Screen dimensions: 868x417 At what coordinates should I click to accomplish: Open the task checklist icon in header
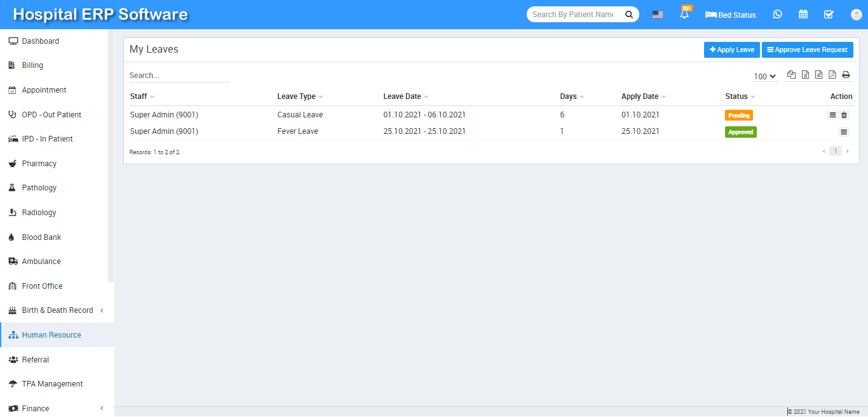pyautogui.click(x=829, y=15)
